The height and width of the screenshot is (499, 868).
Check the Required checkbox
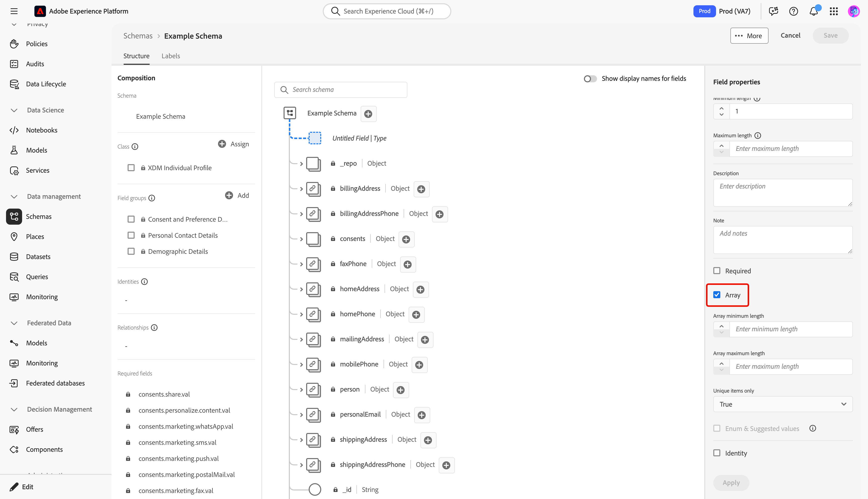point(717,271)
